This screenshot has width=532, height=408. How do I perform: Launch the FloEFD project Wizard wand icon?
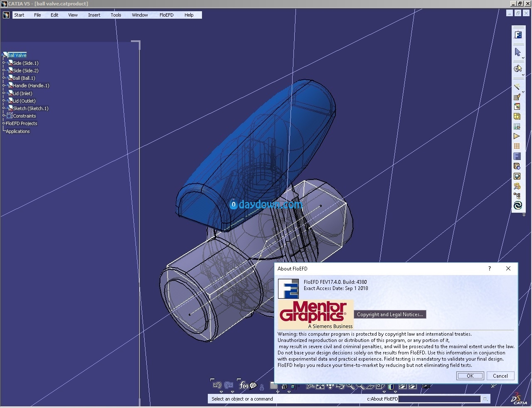[x=517, y=86]
